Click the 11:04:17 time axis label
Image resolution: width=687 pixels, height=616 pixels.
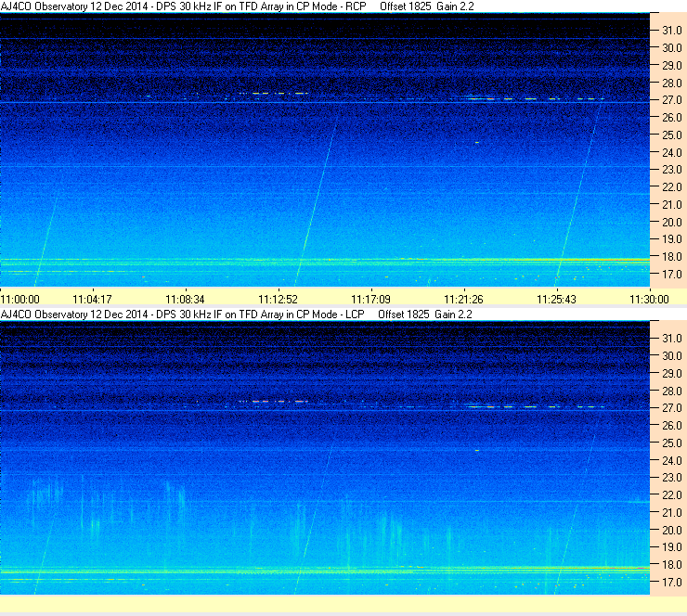(x=92, y=300)
